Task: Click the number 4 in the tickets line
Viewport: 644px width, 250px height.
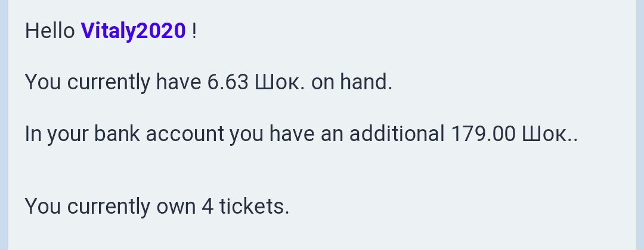Action: [207, 207]
